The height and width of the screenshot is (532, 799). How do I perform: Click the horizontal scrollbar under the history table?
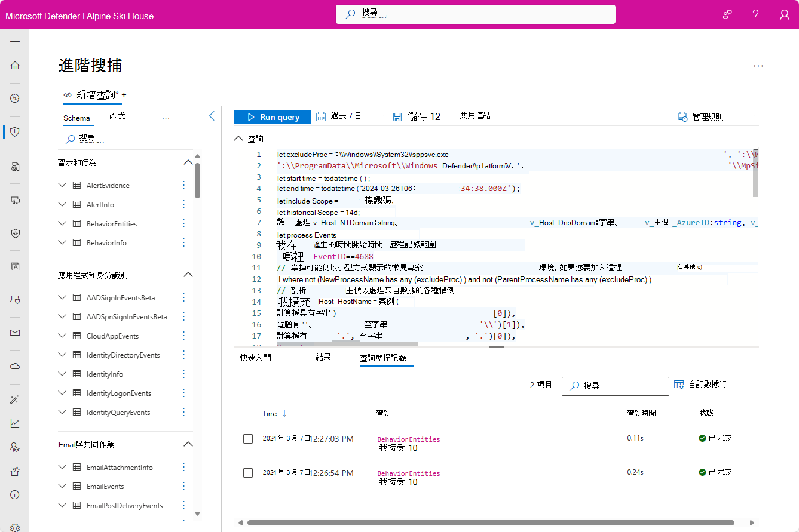(x=491, y=523)
